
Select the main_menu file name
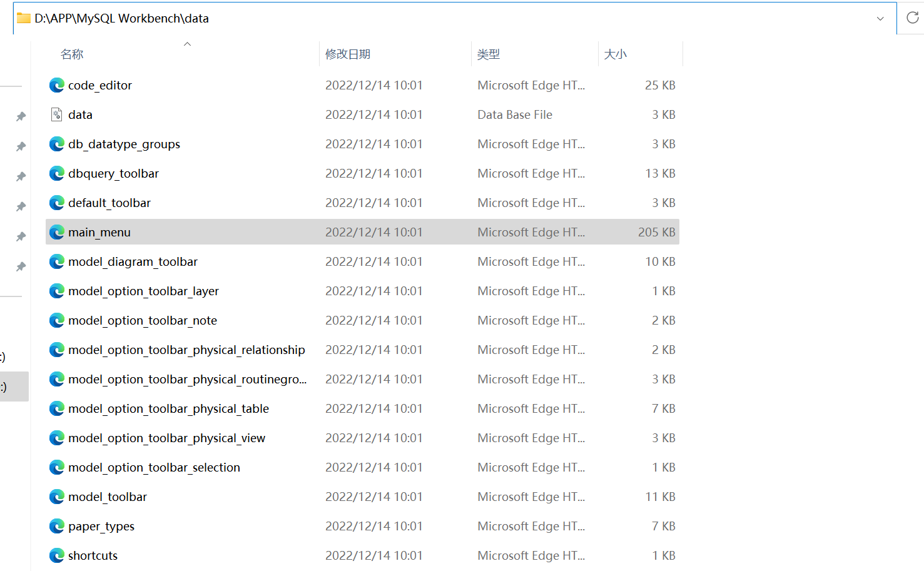99,232
